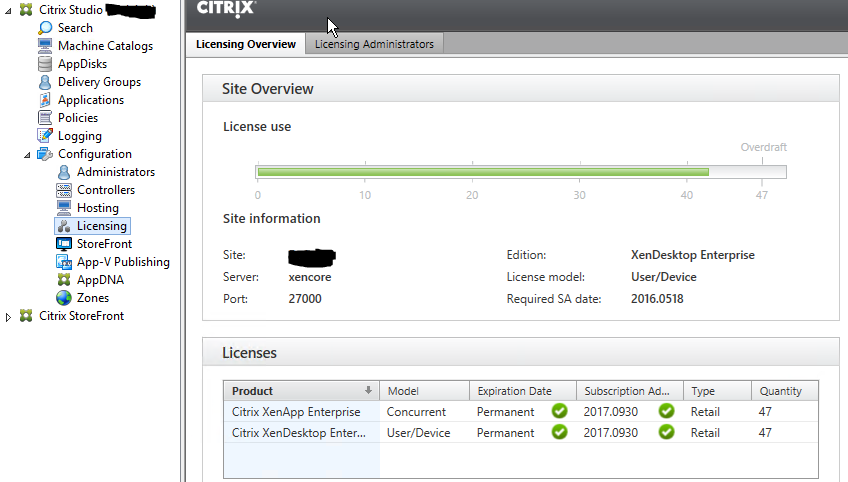Select the Citrix XenApp Enterprise license row
848x482 pixels.
(296, 411)
